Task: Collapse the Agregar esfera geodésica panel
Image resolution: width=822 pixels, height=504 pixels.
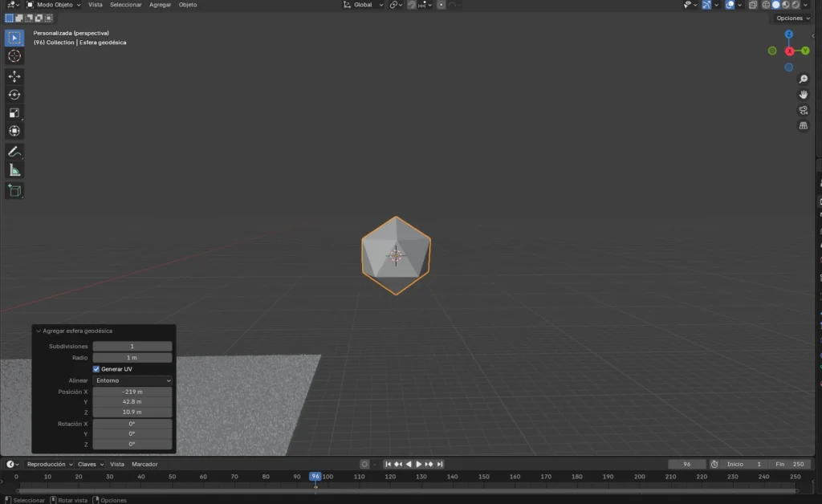Action: tap(38, 331)
